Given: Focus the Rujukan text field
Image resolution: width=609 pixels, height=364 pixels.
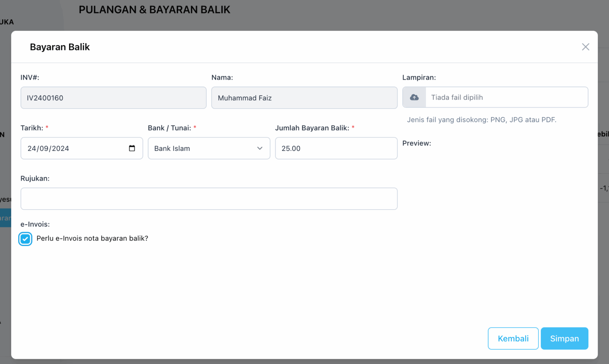Looking at the screenshot, I should (x=209, y=199).
